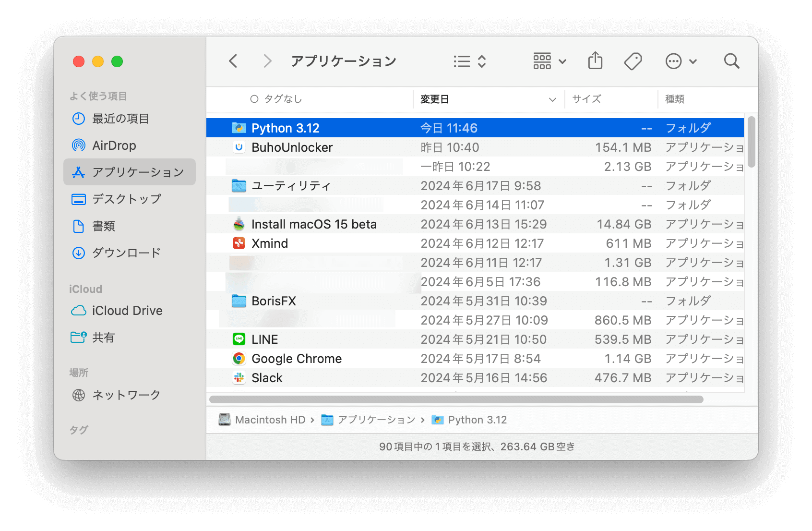
Task: Select the BorisFX folder row
Action: 475,301
